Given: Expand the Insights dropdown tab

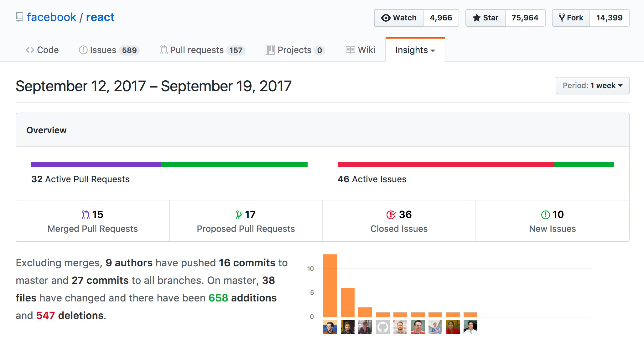Looking at the screenshot, I should click(x=415, y=50).
